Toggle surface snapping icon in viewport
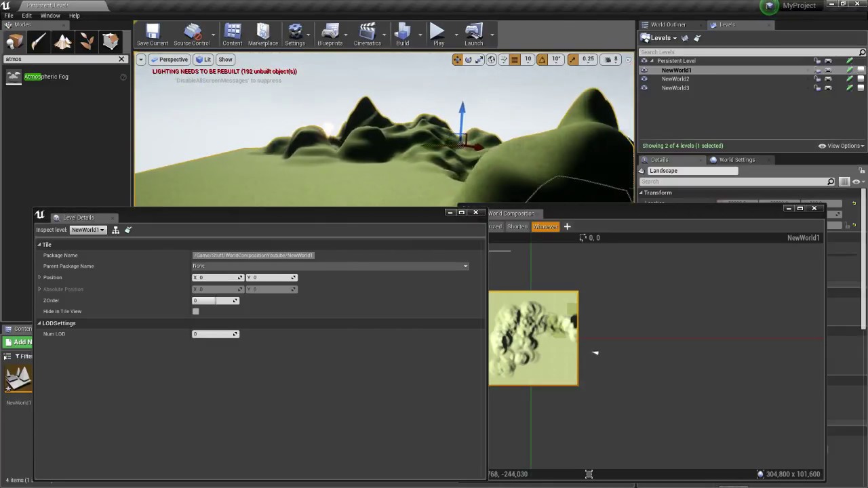868x488 pixels. (x=503, y=60)
